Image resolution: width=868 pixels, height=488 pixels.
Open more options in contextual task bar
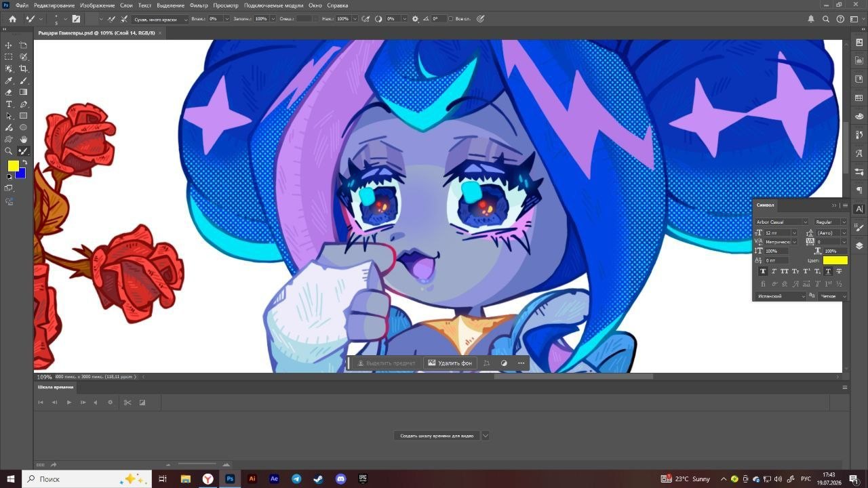[521, 363]
